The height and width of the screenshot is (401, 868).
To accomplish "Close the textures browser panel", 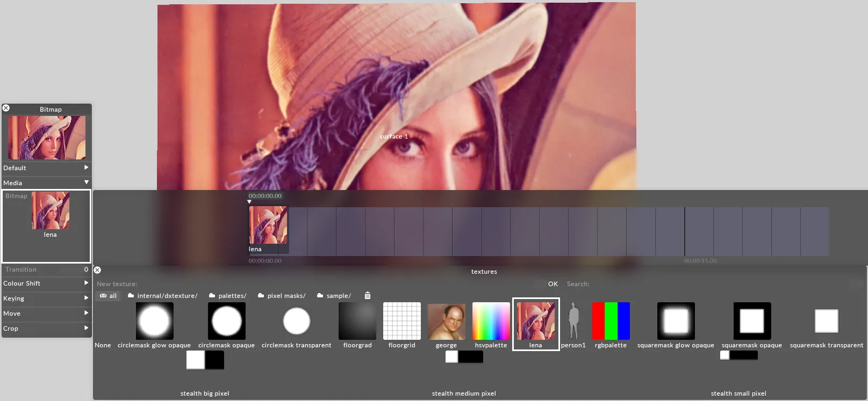I will [x=97, y=270].
